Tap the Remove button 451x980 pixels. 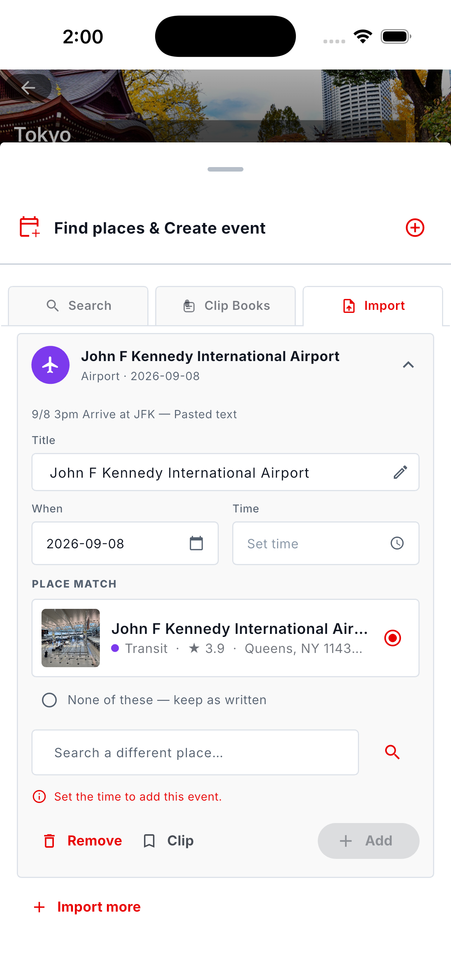pos(83,841)
